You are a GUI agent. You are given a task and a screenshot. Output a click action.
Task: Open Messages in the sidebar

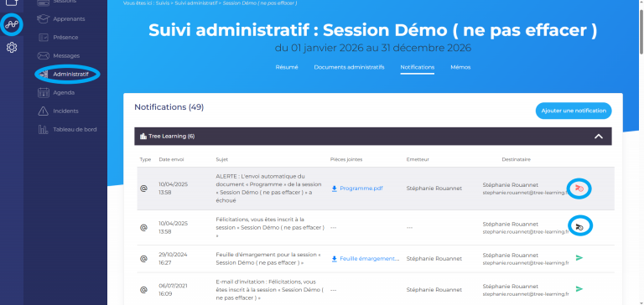click(x=66, y=56)
